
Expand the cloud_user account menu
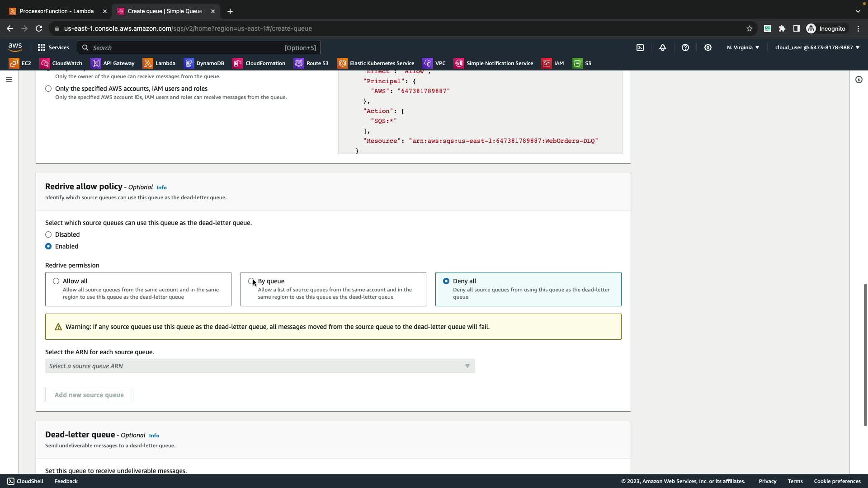[x=817, y=47]
